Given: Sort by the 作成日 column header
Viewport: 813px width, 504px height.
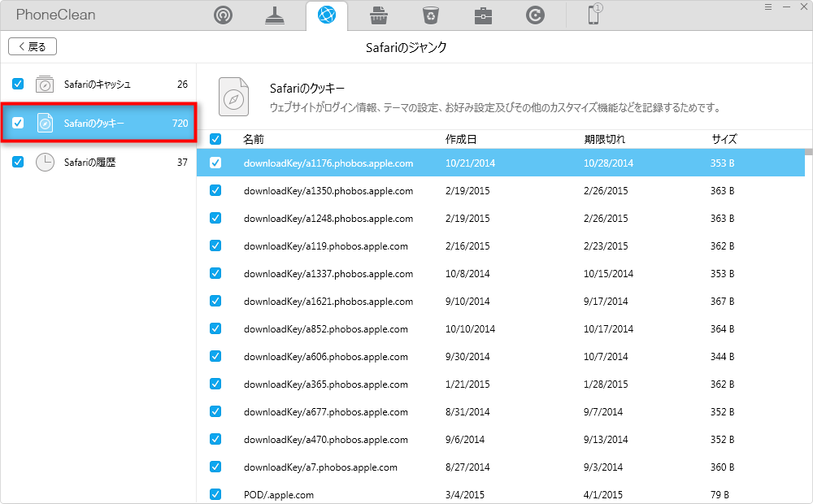Looking at the screenshot, I should [461, 139].
